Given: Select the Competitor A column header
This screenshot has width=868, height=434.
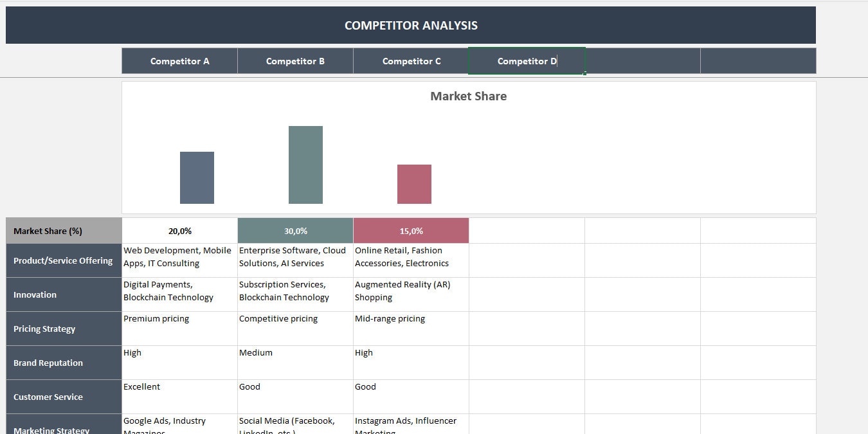Looking at the screenshot, I should tap(179, 60).
